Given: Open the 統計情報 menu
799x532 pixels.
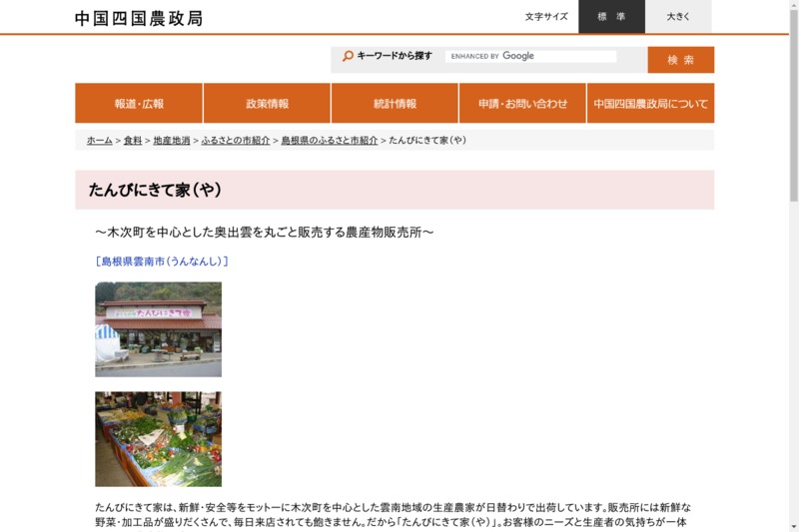Looking at the screenshot, I should click(395, 104).
